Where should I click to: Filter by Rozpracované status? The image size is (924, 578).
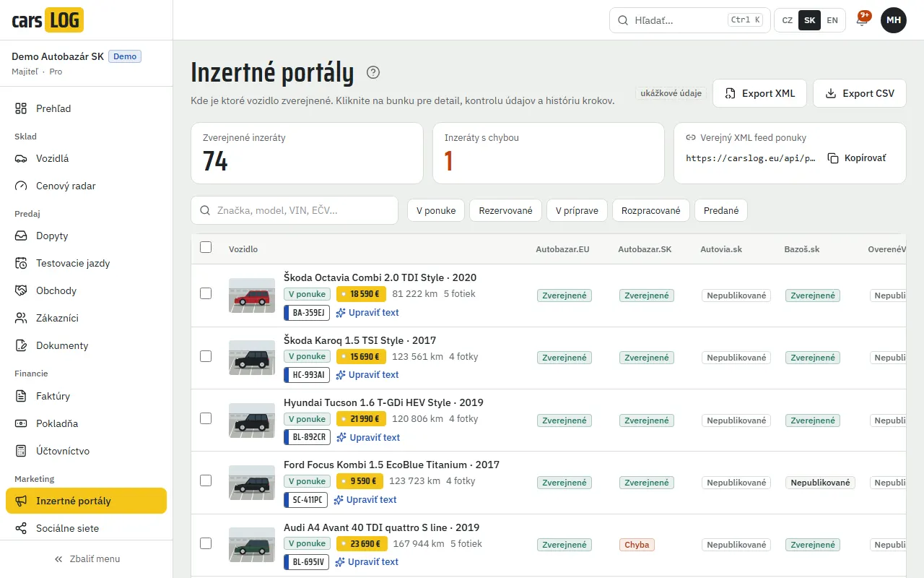click(x=651, y=210)
